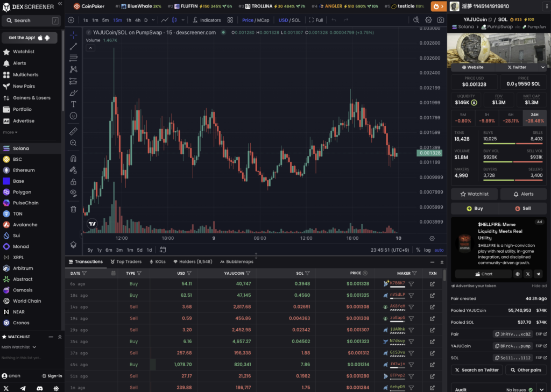Open the Bubblemaps tab
Viewport: 551px width, 392px height.
click(236, 262)
